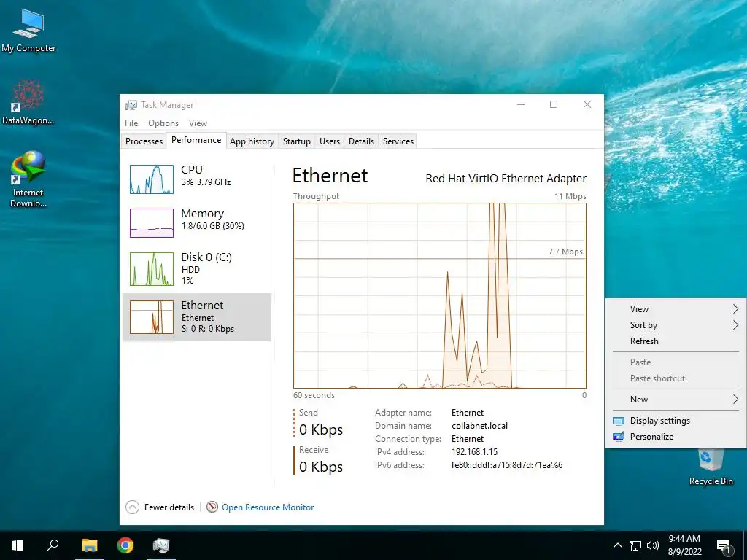Viewport: 747px width, 560px height.
Task: Go to the Startup tab
Action: coord(296,141)
